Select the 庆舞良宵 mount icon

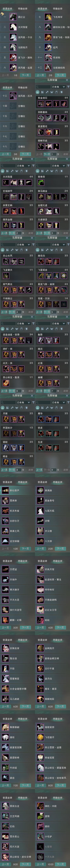(5, 648)
